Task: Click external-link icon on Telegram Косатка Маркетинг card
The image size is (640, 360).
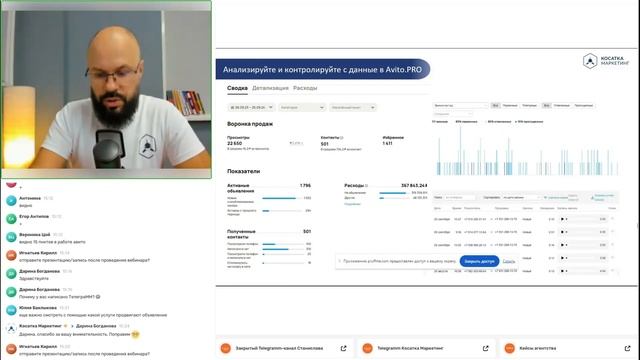Action: click(485, 348)
